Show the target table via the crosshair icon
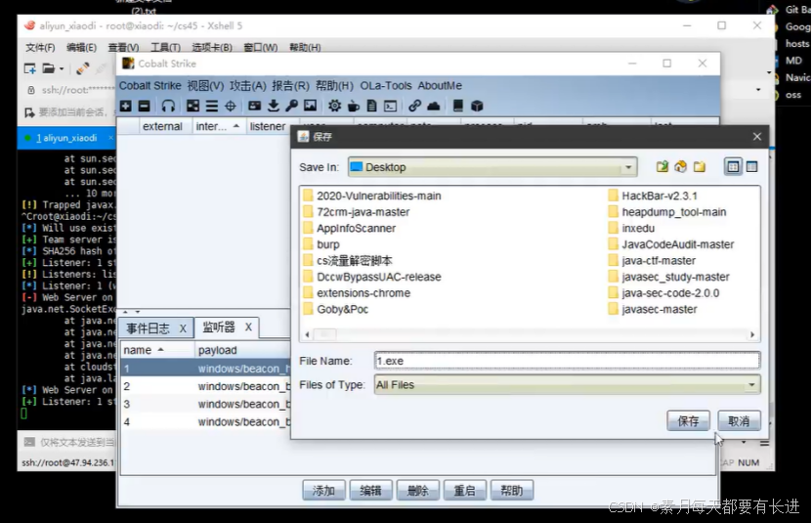 coord(231,107)
